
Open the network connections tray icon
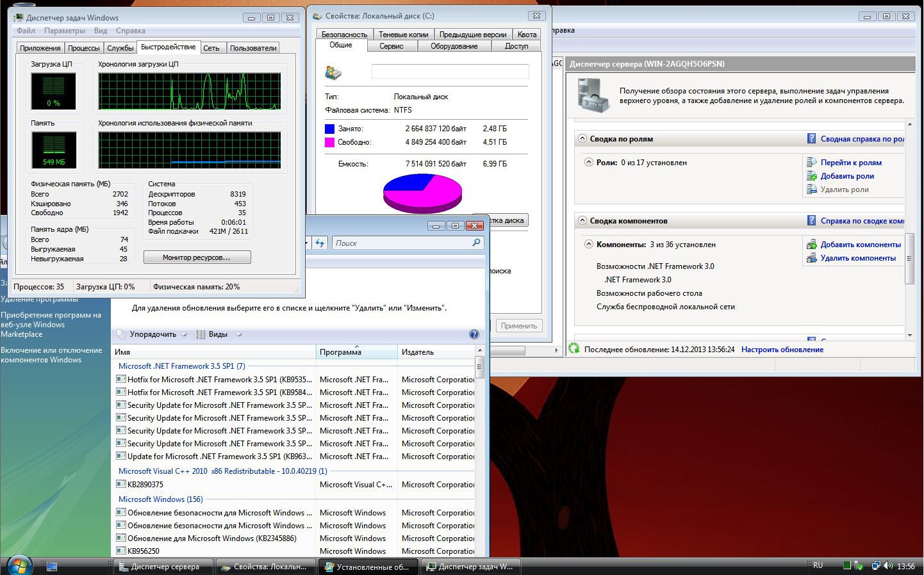pos(875,566)
